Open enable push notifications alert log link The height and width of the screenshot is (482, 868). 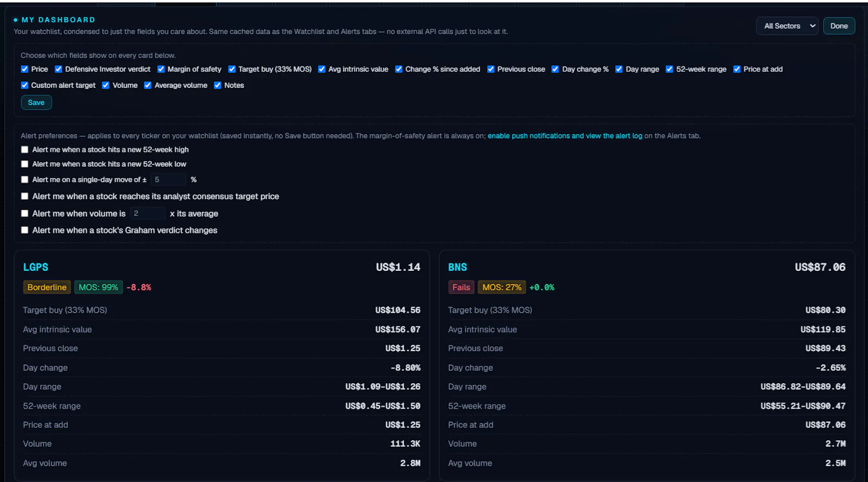(565, 136)
